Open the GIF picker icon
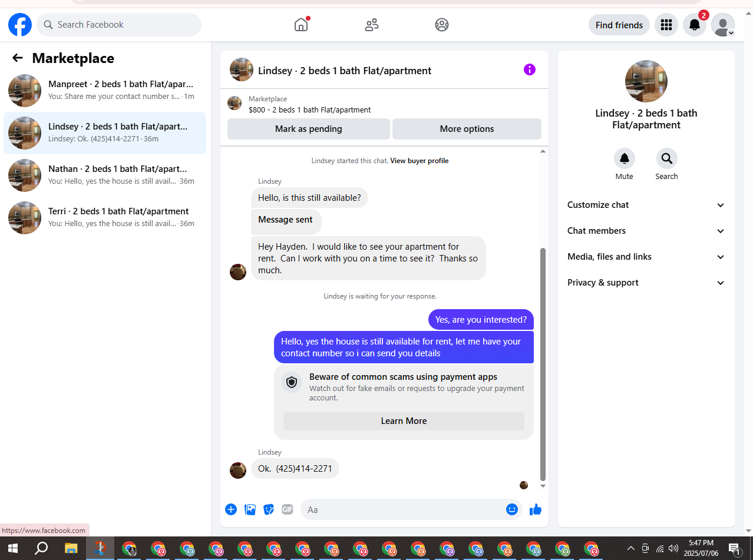 (288, 509)
